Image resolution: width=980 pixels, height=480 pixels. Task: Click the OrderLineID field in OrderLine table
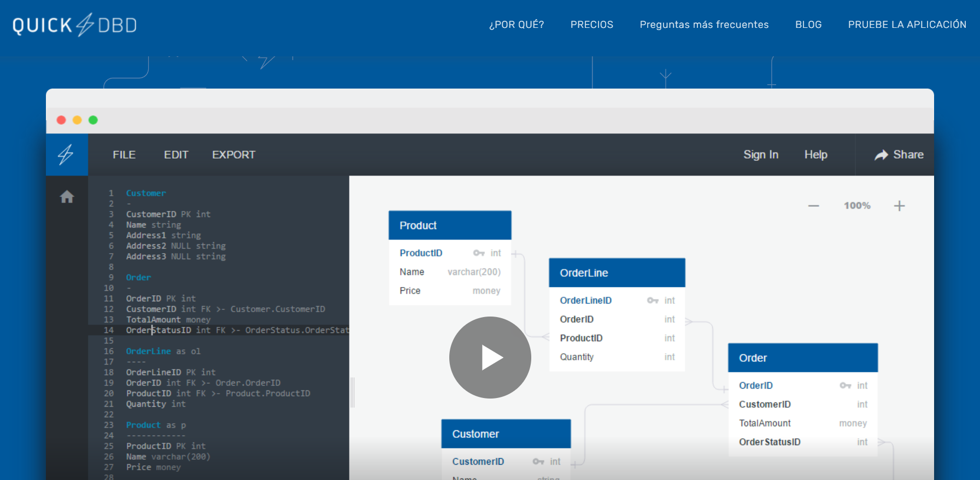586,301
